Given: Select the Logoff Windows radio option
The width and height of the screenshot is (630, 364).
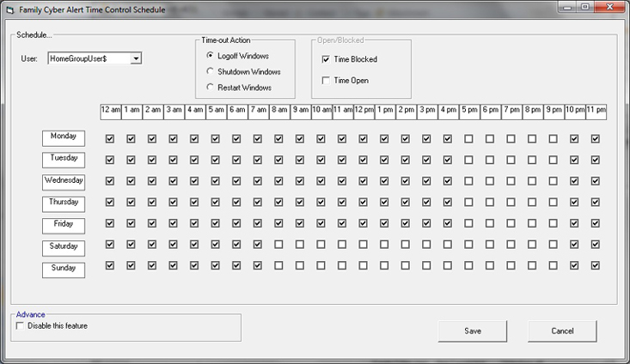Looking at the screenshot, I should (211, 56).
